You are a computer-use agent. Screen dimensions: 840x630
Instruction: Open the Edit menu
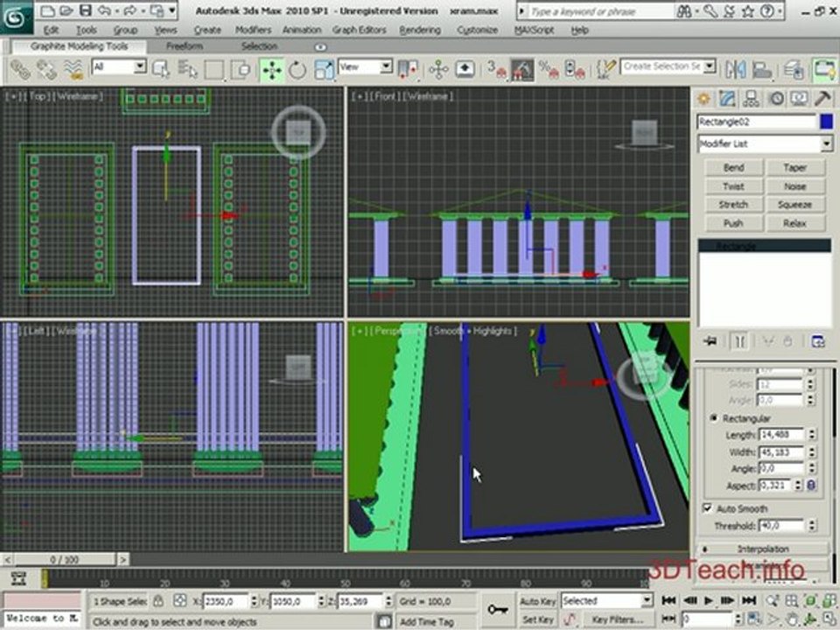[x=51, y=31]
